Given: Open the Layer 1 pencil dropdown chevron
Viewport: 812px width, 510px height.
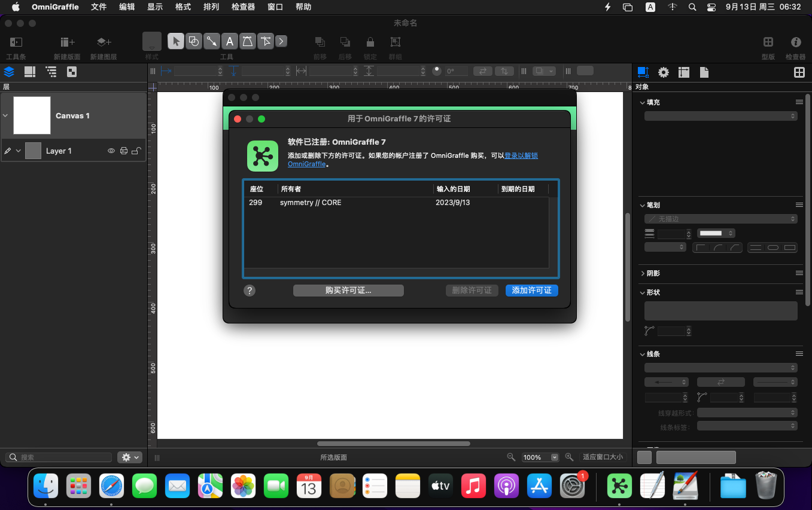Looking at the screenshot, I should point(19,151).
